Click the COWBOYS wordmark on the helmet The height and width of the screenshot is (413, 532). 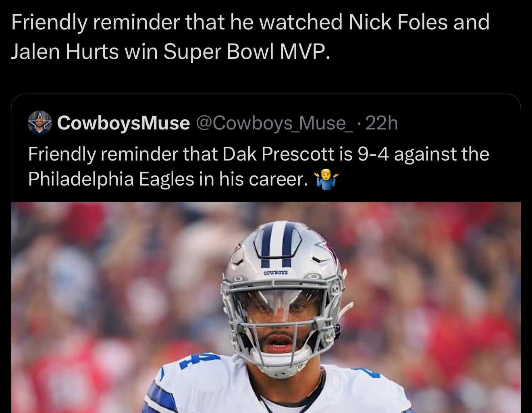(276, 273)
